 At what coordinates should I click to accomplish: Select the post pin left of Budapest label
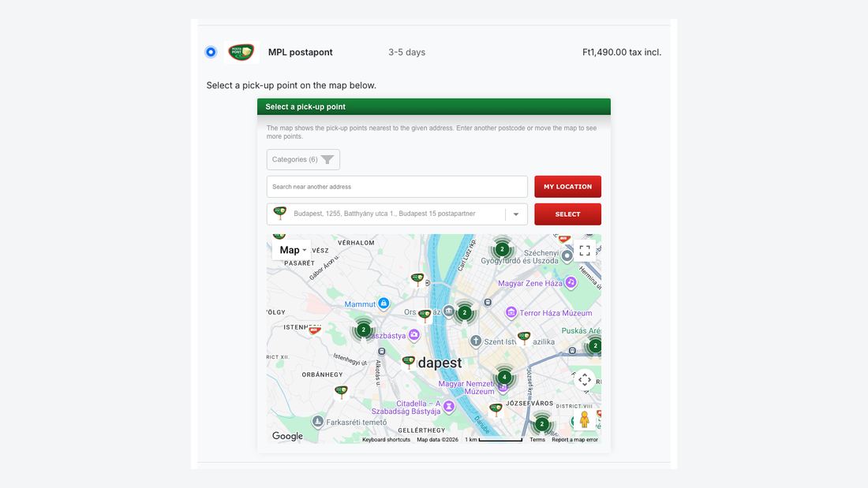tap(409, 362)
